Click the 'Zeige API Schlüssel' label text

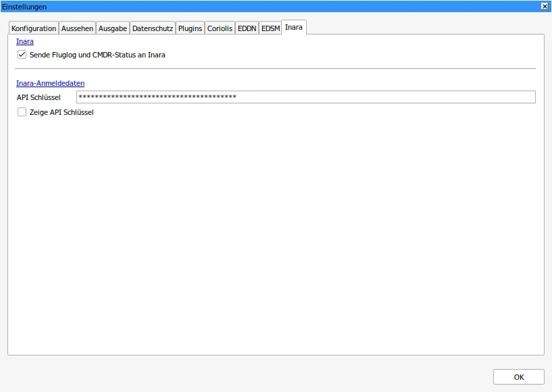tap(61, 112)
